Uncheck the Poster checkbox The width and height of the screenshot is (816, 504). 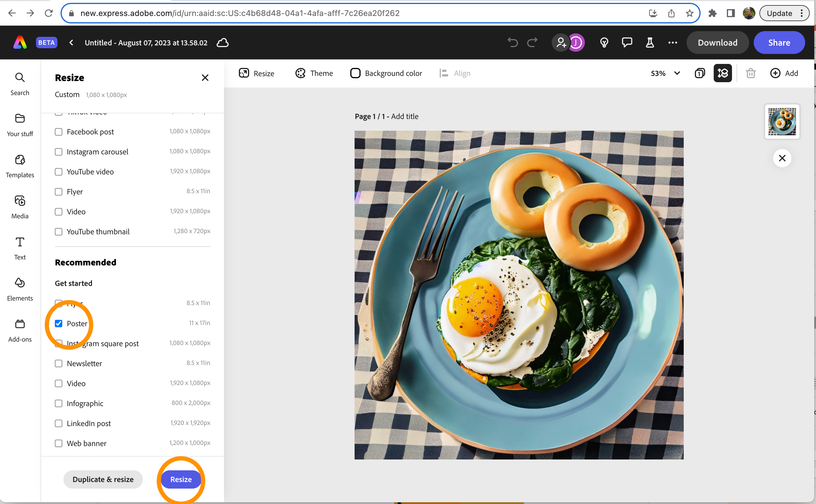[59, 323]
